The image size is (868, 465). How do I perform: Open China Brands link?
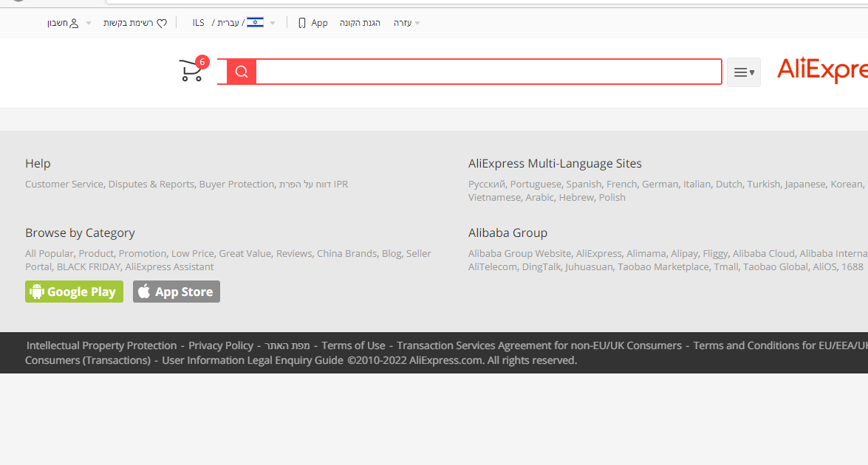[x=346, y=253]
